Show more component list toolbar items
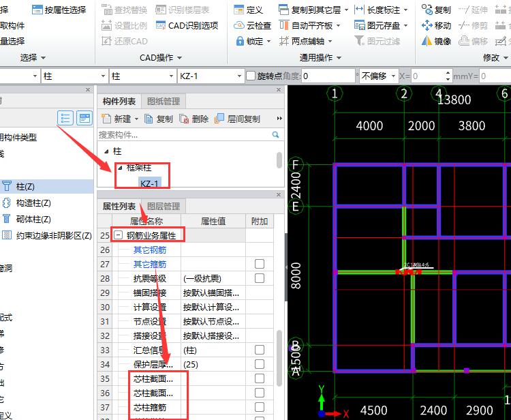The height and width of the screenshot is (420, 511). click(279, 119)
